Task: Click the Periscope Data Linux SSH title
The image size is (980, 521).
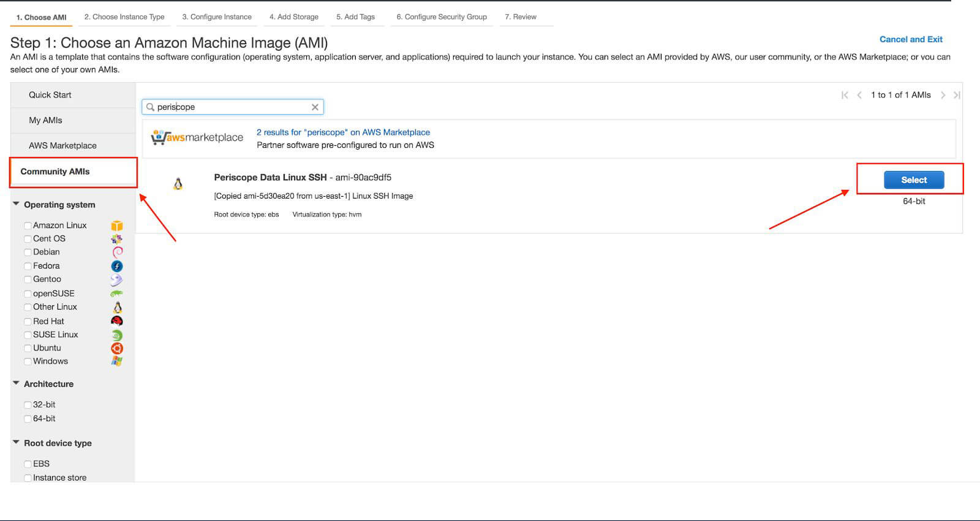Action: [270, 178]
